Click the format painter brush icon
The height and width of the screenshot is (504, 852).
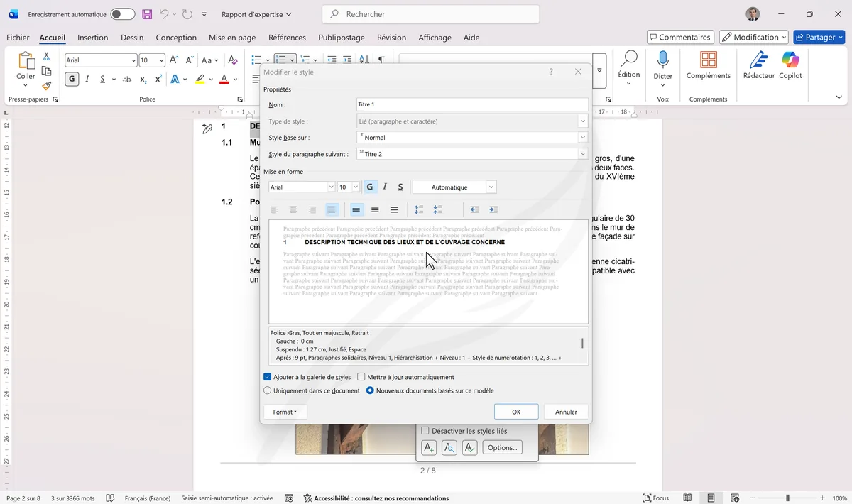47,86
